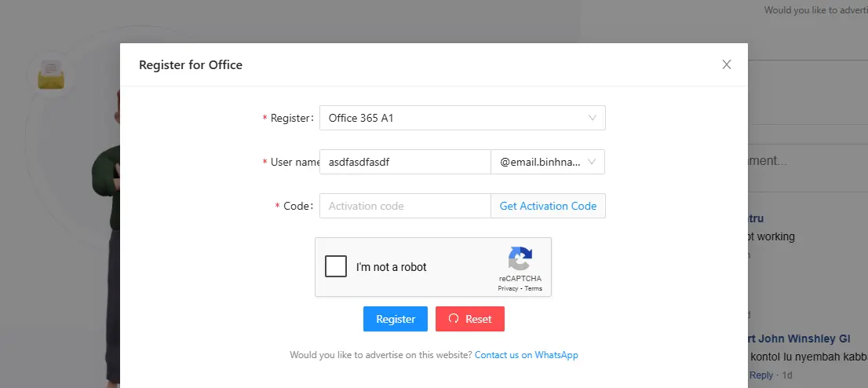Image resolution: width=868 pixels, height=388 pixels.
Task: Open the reCAPTCHA Terms link
Action: [x=534, y=289]
